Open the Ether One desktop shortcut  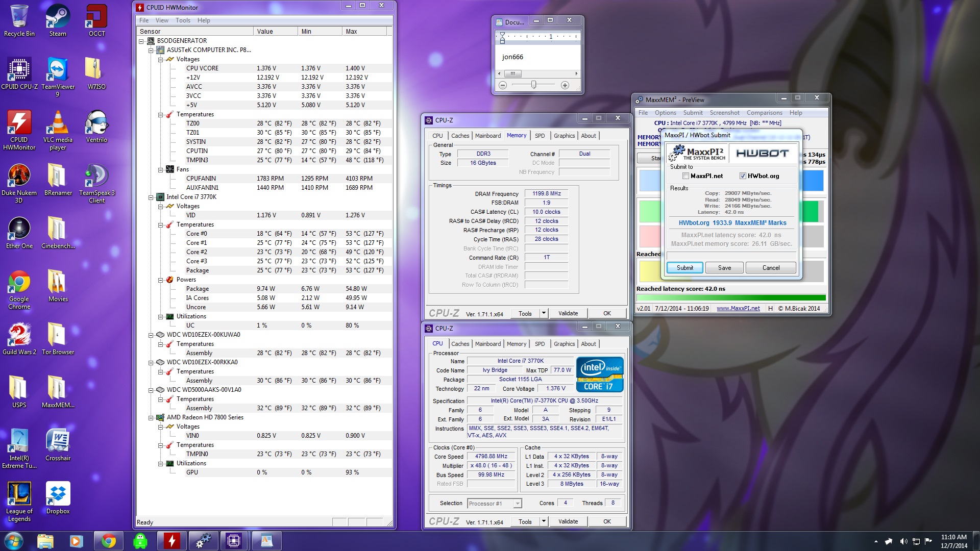point(19,233)
